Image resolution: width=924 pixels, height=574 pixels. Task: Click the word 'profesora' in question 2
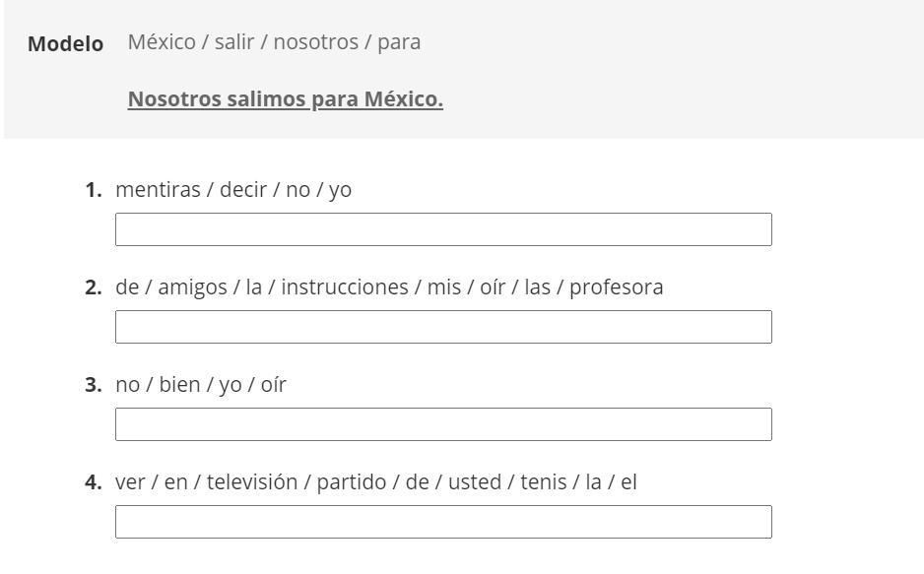pyautogui.click(x=617, y=287)
